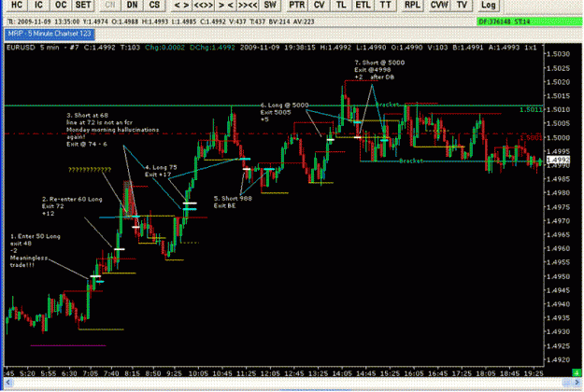Click the '1. Enter 50 Long' annotation text
The width and height of the screenshot is (584, 392).
35,236
